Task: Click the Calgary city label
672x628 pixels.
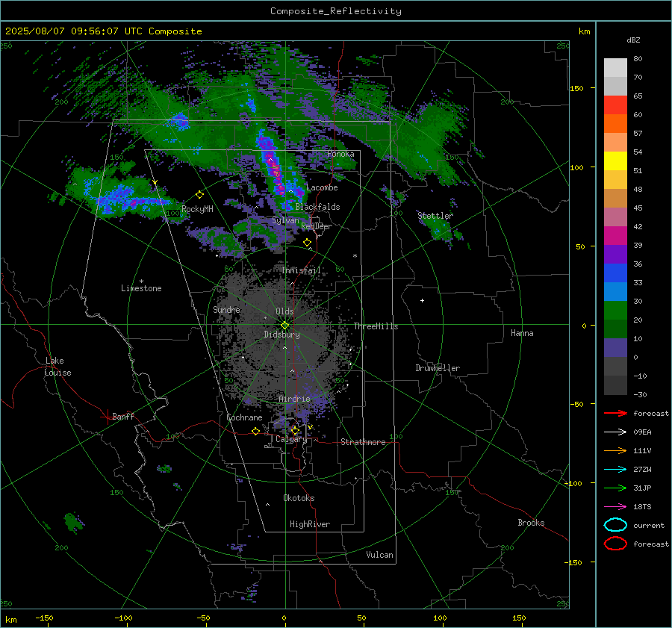Action: tap(291, 439)
